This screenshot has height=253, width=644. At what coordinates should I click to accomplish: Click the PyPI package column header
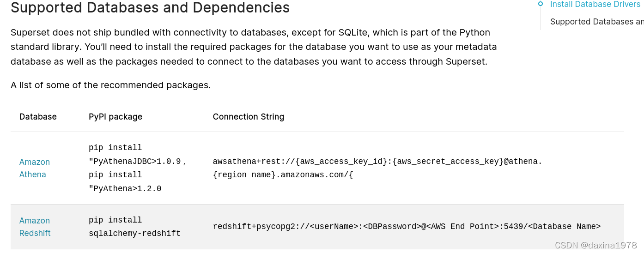click(x=115, y=117)
